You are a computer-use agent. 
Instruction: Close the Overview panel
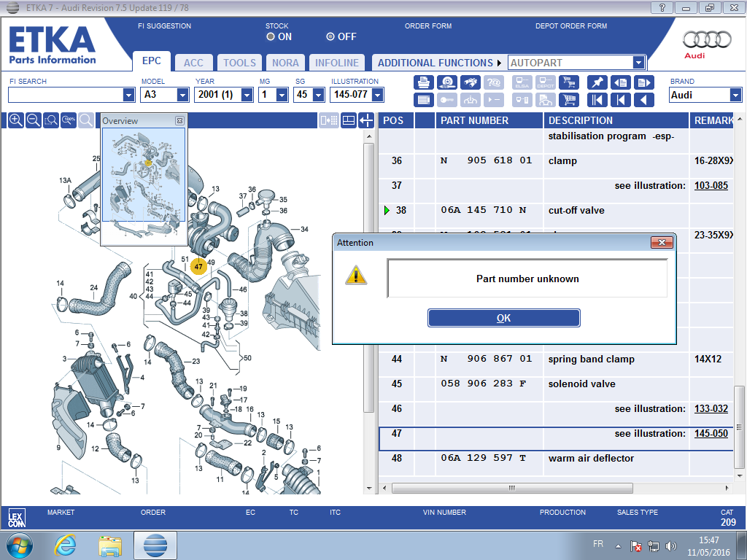click(180, 121)
